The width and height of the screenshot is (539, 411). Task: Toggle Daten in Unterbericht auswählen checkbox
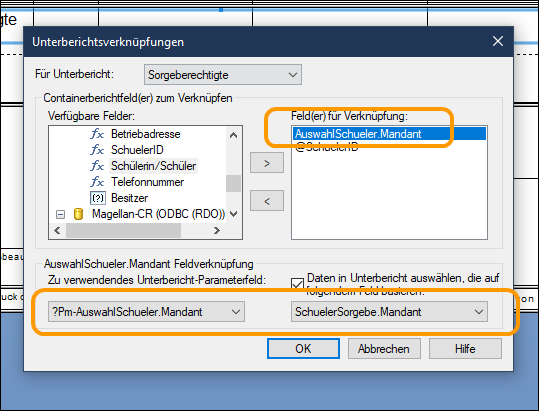(x=297, y=285)
